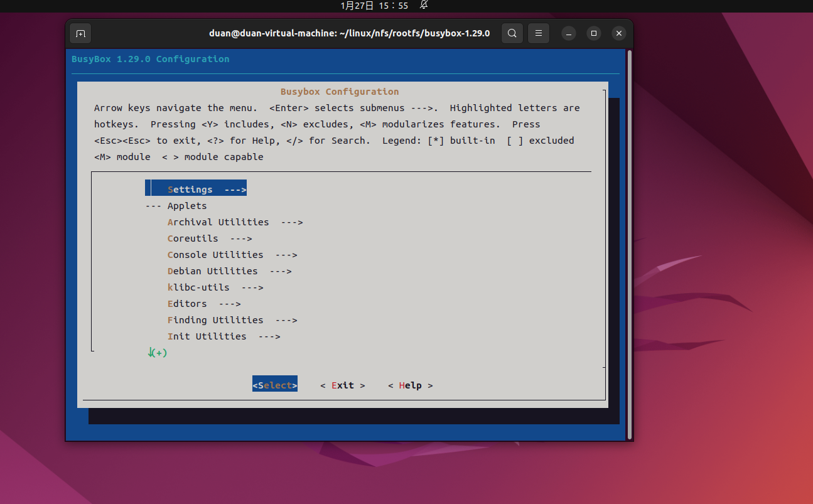Open the Init Utilities submenu

[x=207, y=336]
